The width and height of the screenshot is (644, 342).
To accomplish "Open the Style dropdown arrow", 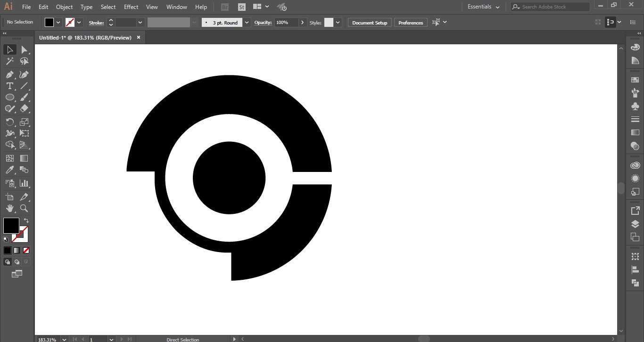I will (x=338, y=23).
